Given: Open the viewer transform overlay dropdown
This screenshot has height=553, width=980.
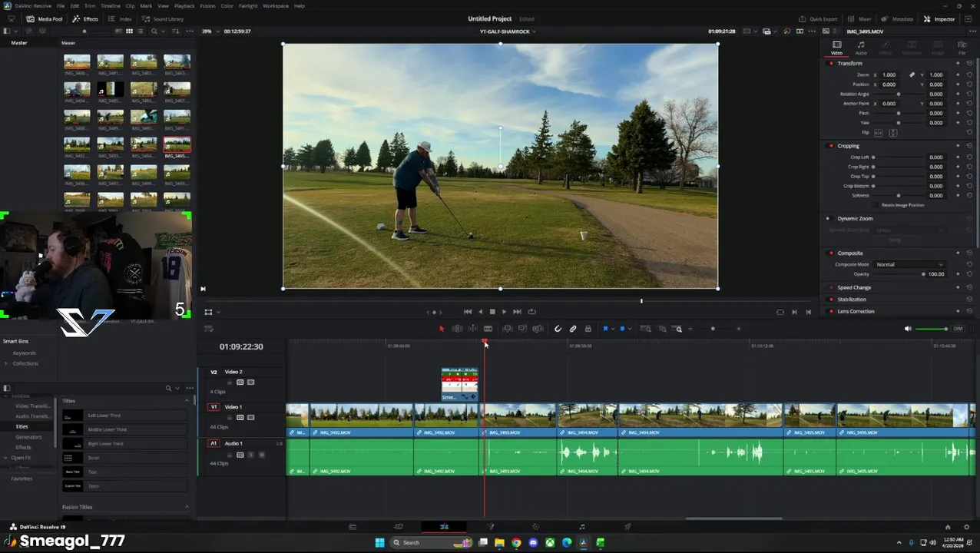Looking at the screenshot, I should coord(218,313).
